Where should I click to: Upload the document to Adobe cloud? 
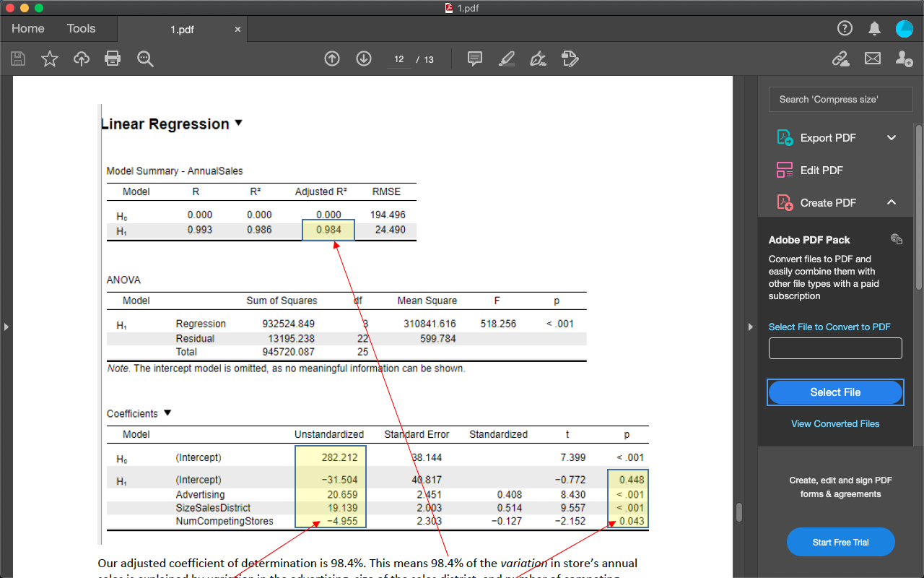(x=81, y=59)
